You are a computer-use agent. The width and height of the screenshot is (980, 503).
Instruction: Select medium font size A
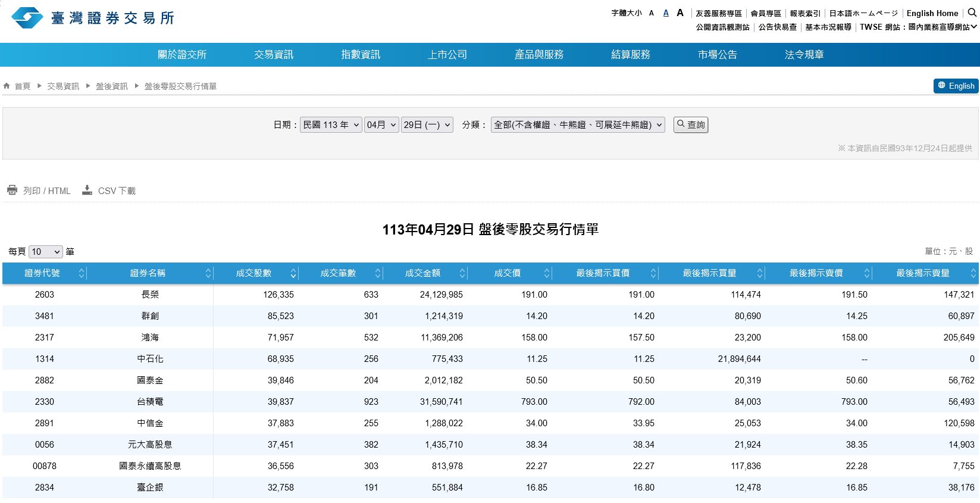pyautogui.click(x=666, y=13)
